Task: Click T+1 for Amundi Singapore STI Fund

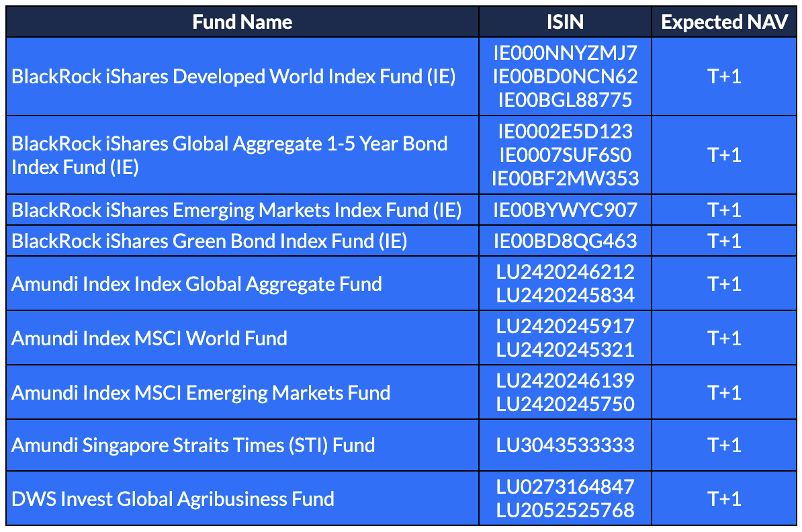Action: [x=724, y=445]
